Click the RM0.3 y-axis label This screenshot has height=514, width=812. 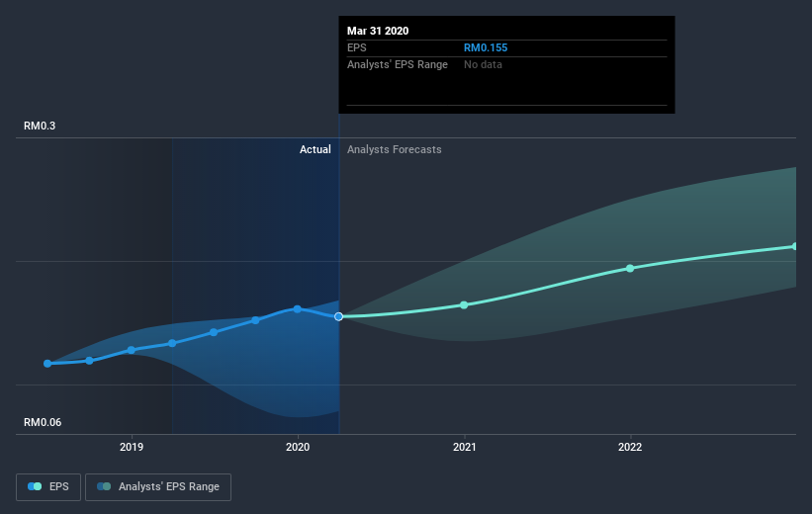tap(41, 126)
